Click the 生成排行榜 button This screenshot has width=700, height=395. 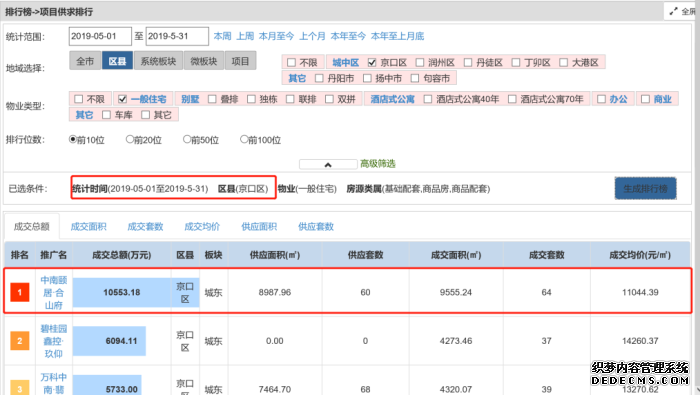(646, 189)
